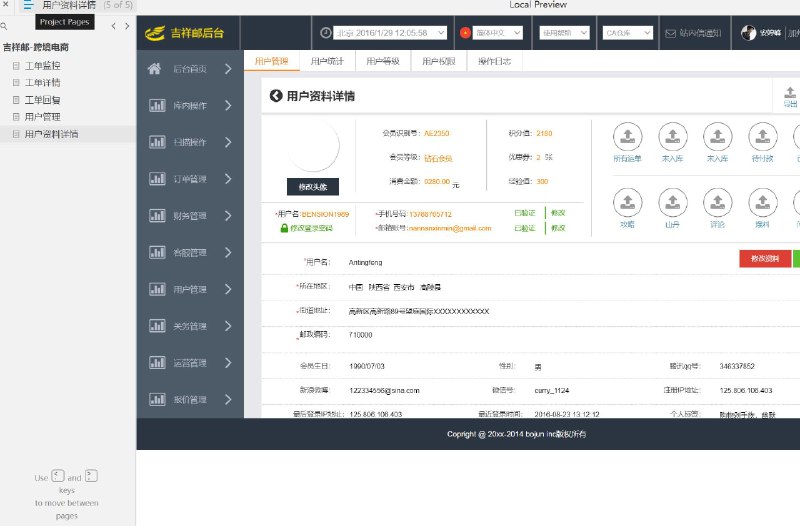This screenshot has height=526, width=800.
Task: Click the 修改头像 button
Action: [313, 187]
